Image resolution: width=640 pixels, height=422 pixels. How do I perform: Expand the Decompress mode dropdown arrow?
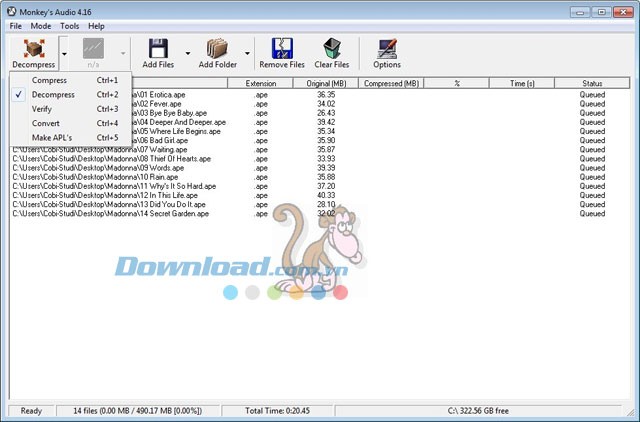(x=64, y=52)
